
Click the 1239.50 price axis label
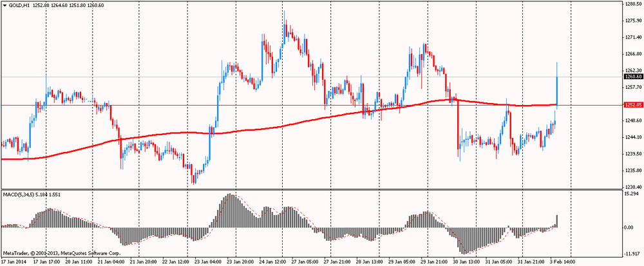pyautogui.click(x=633, y=155)
